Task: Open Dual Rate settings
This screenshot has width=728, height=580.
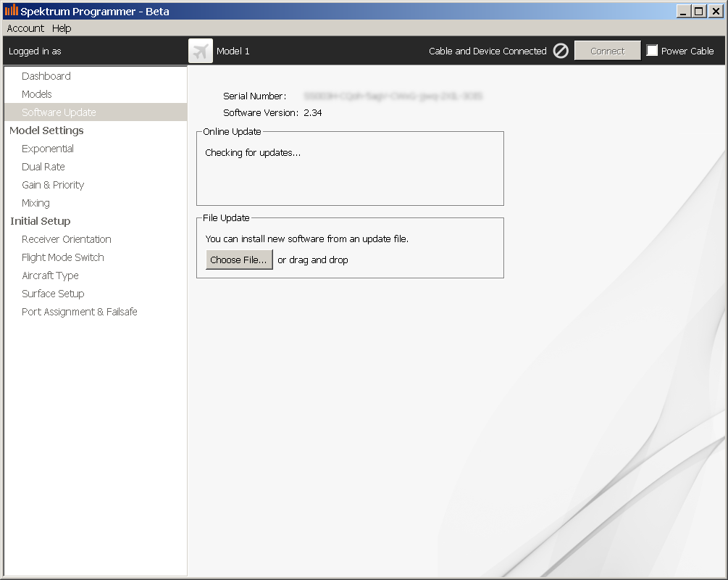Action: click(x=43, y=167)
